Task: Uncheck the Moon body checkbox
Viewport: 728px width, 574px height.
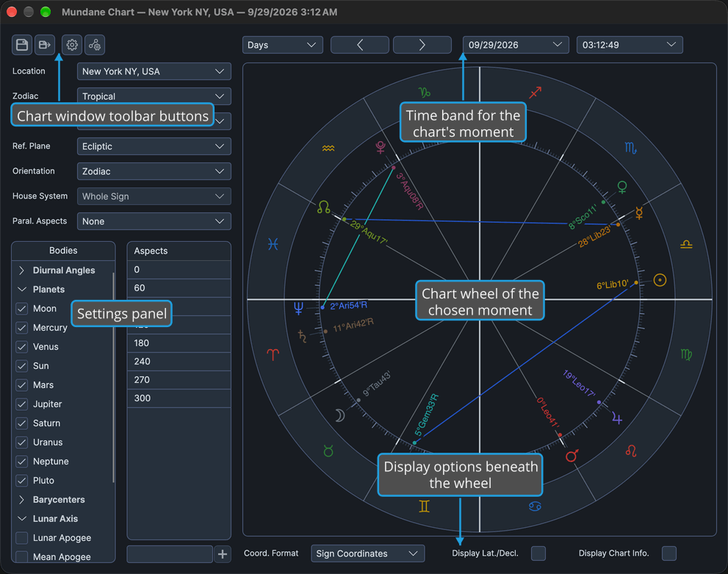Action: coord(22,309)
